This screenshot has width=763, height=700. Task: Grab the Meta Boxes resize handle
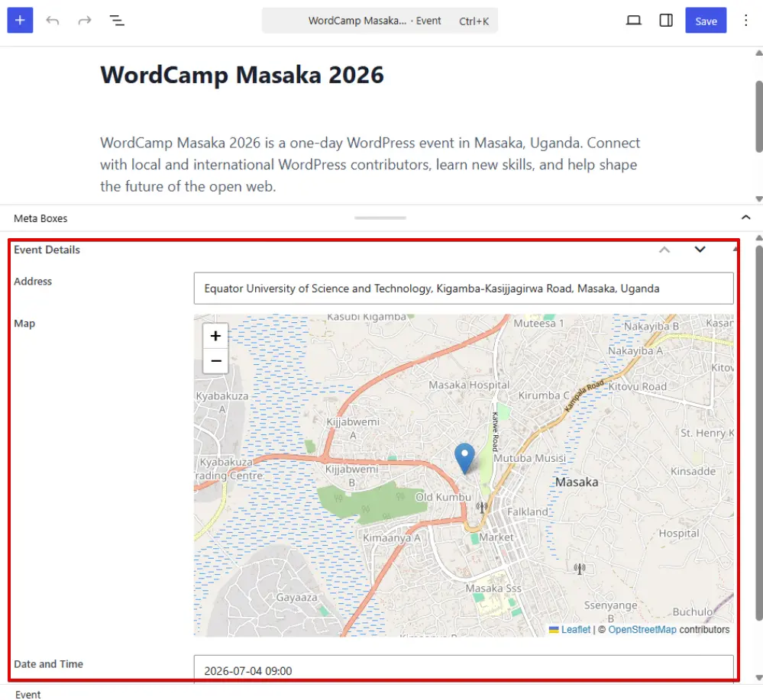point(380,218)
